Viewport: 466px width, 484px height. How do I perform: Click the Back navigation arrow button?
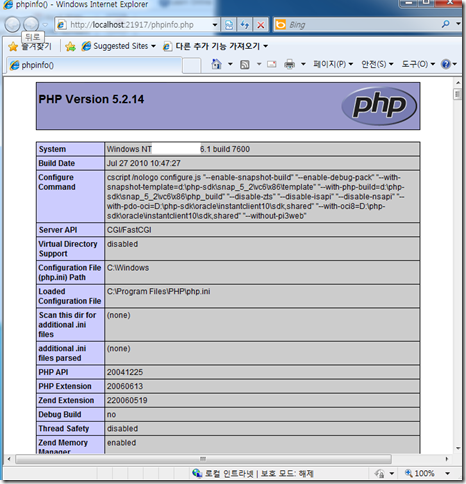click(12, 25)
